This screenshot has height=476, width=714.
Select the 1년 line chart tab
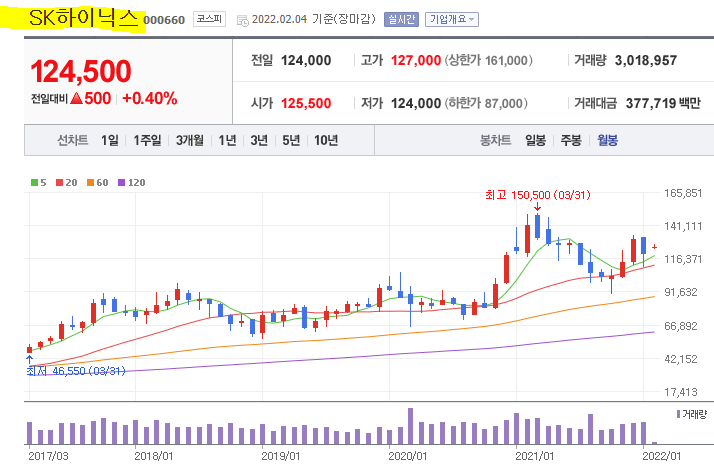tap(227, 140)
